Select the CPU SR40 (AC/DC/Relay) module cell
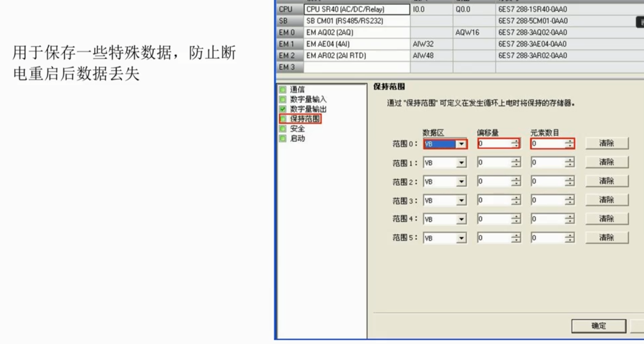 [357, 9]
